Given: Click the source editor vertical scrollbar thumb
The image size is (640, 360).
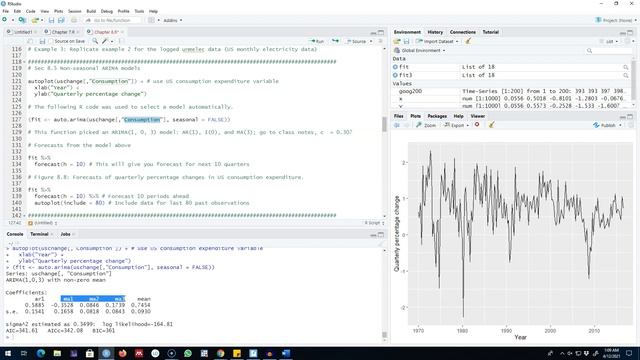Looking at the screenshot, I should (384, 124).
